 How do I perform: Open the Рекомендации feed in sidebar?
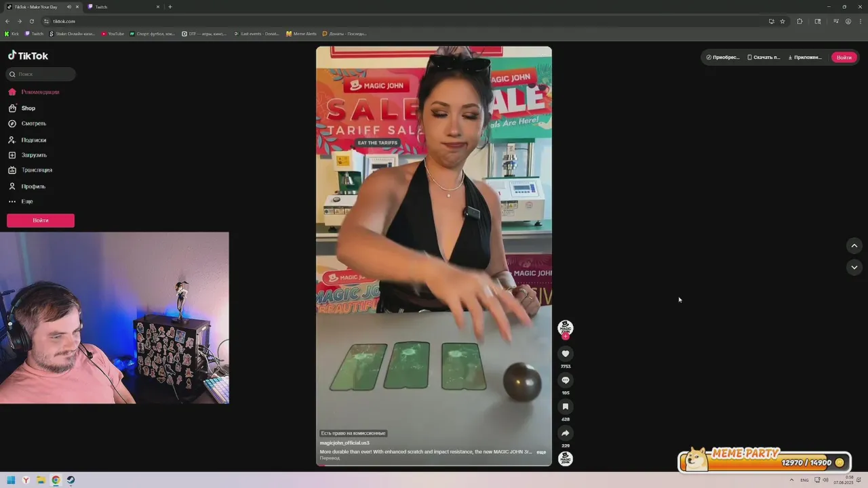[x=34, y=92]
